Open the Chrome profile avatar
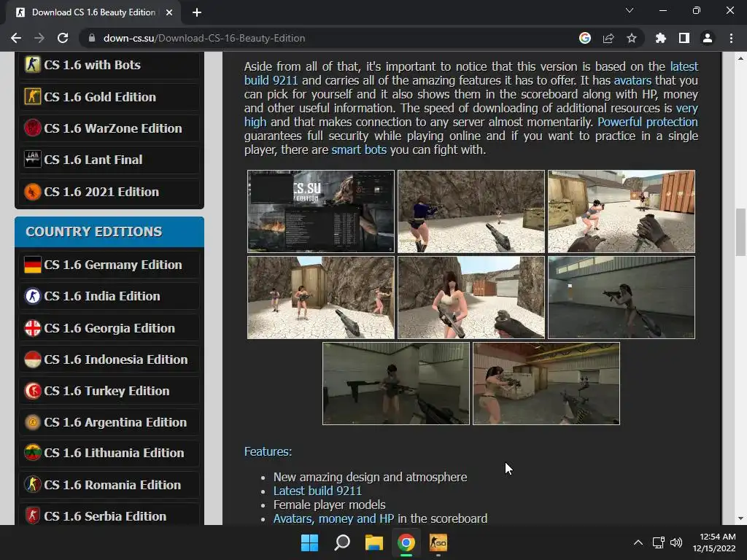Viewport: 747px width, 560px height. [707, 38]
